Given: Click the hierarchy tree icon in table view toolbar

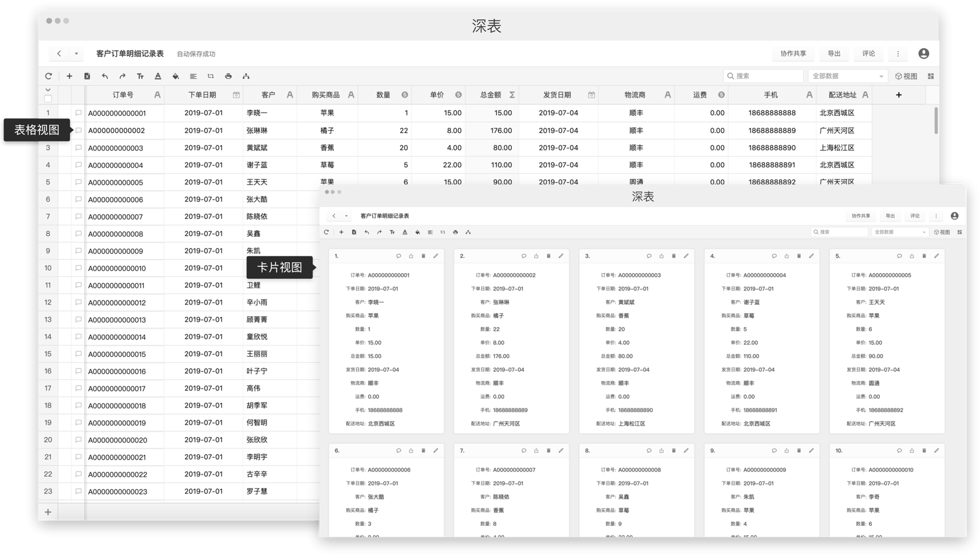Looking at the screenshot, I should click(246, 76).
